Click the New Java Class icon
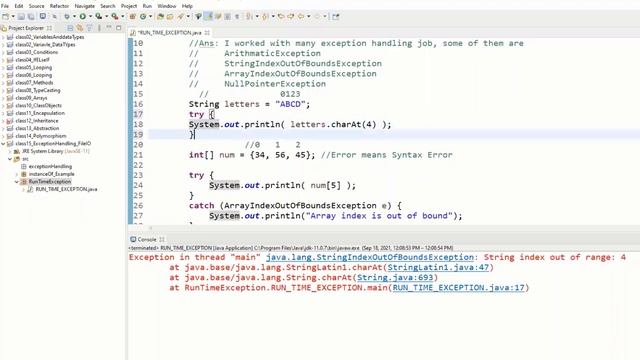This screenshot has width=640, height=360. (x=143, y=16)
